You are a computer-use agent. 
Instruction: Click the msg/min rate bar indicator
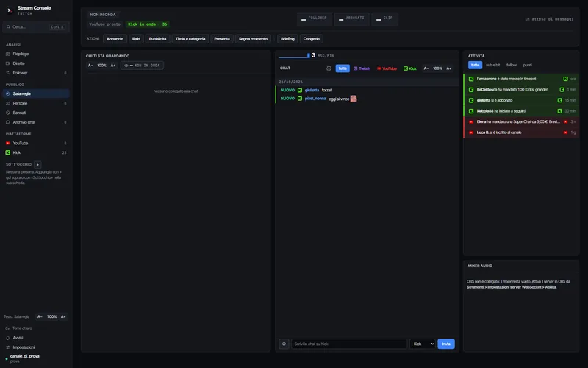[295, 56]
